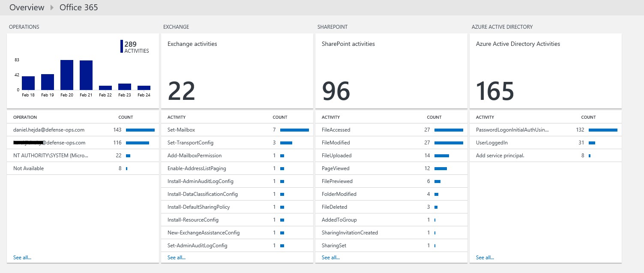
Task: Select the Enable-AddressListPaging row
Action: tap(237, 168)
